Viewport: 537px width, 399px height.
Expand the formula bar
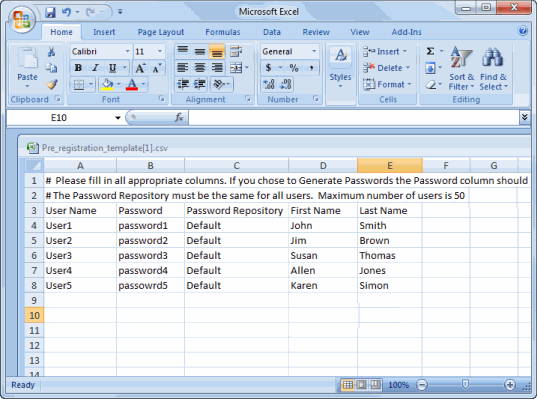click(x=524, y=117)
